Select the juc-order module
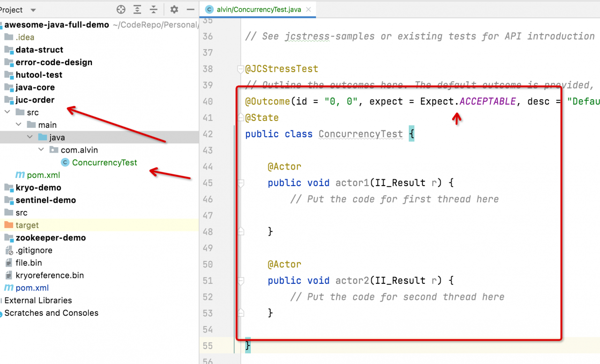The image size is (600, 364). (35, 100)
